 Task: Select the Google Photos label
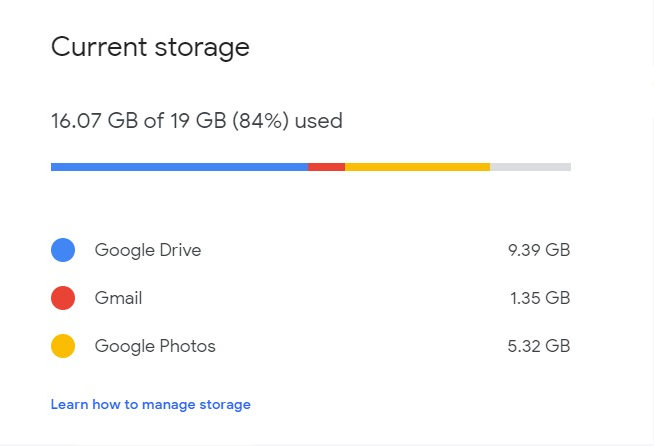[155, 346]
